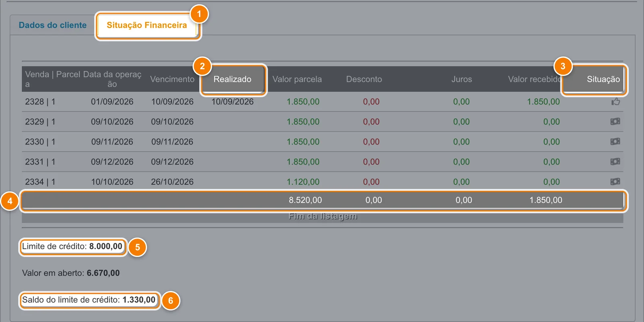Screen dimensions: 644x322
Task: Click the Juros column header
Action: (x=462, y=79)
